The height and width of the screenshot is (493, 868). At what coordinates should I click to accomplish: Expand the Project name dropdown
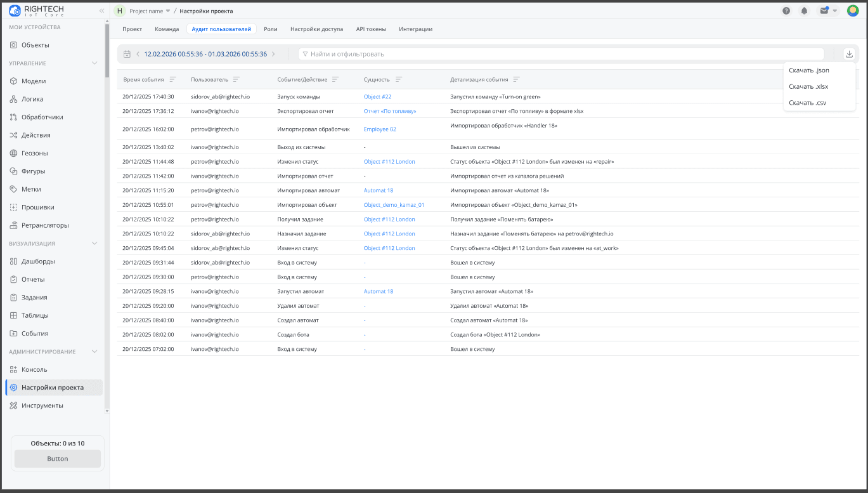(168, 11)
